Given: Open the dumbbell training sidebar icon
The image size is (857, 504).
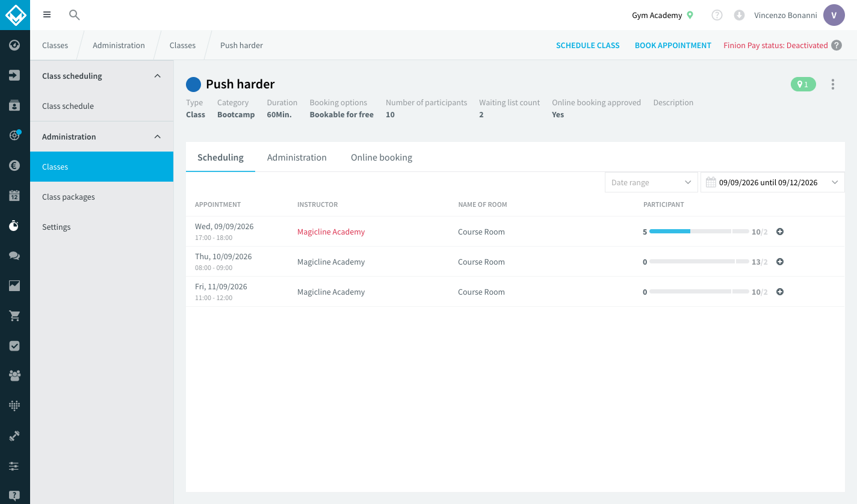Looking at the screenshot, I should coord(15,436).
